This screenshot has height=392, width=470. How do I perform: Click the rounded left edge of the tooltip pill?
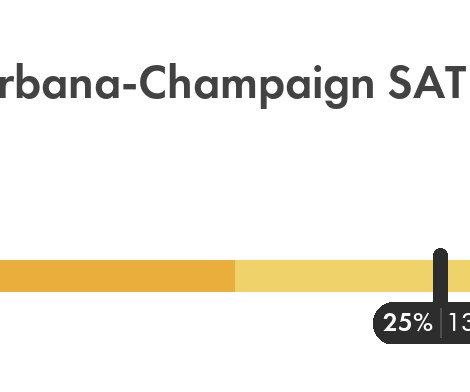pyautogui.click(x=378, y=323)
